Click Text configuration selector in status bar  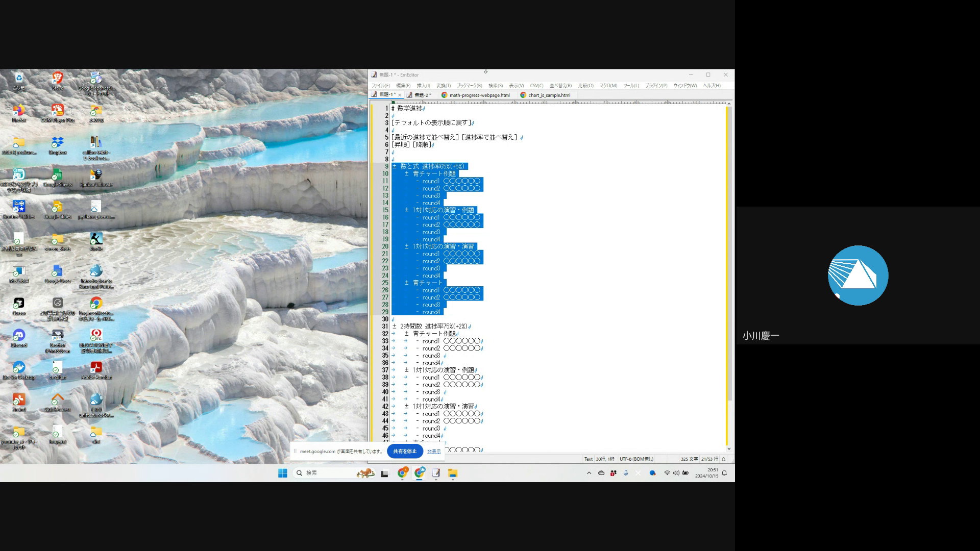tap(588, 459)
